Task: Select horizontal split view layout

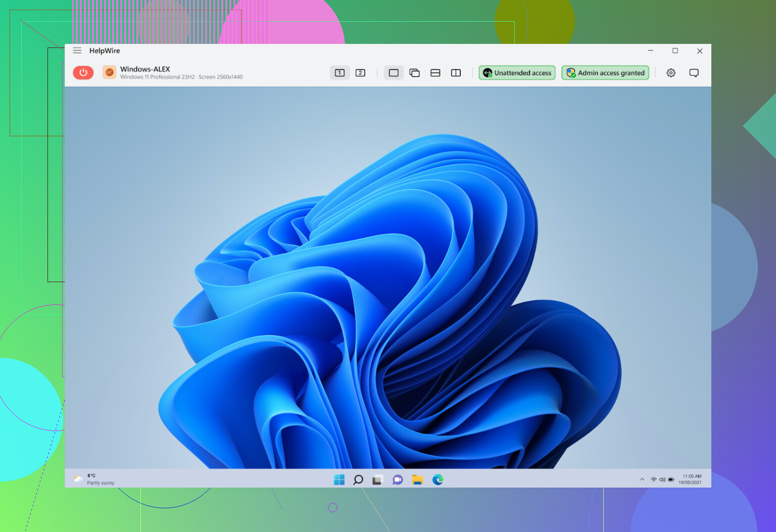Action: tap(435, 73)
